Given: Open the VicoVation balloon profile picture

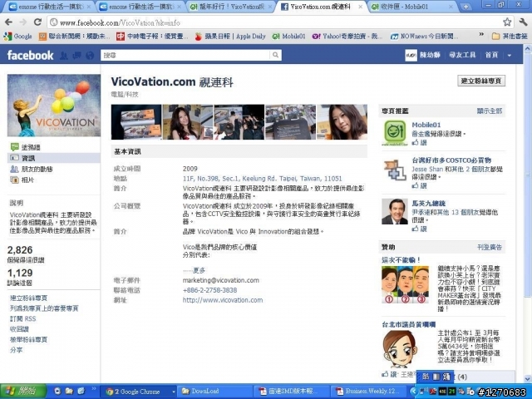Looking at the screenshot, I should pyautogui.click(x=54, y=106).
